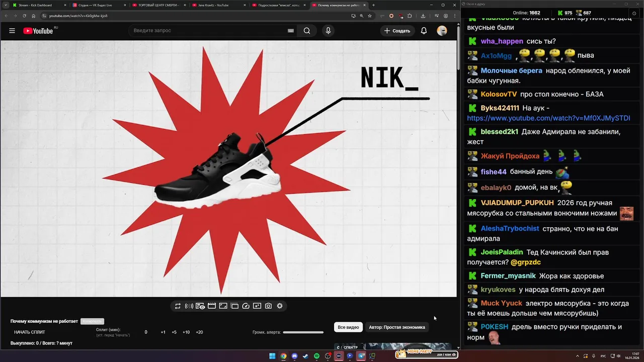This screenshot has height=362, width=644.
Task: Open Spotify from the taskbar
Action: pos(316,356)
